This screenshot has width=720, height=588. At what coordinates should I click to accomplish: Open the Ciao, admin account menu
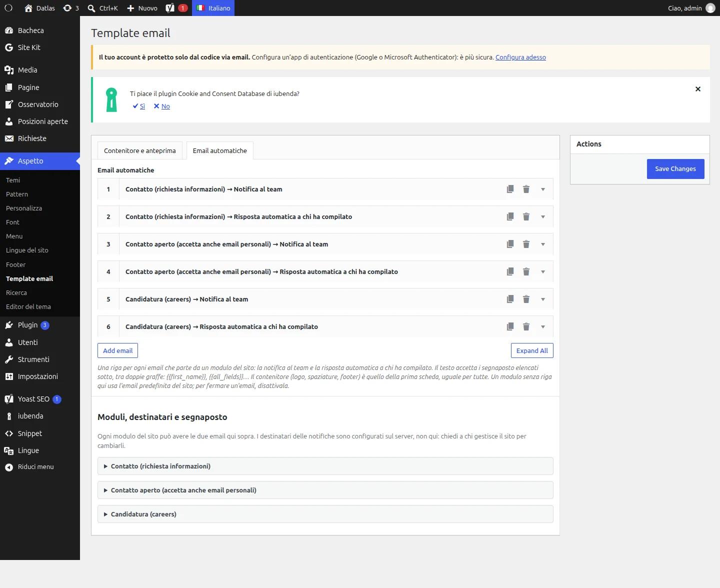click(x=691, y=8)
